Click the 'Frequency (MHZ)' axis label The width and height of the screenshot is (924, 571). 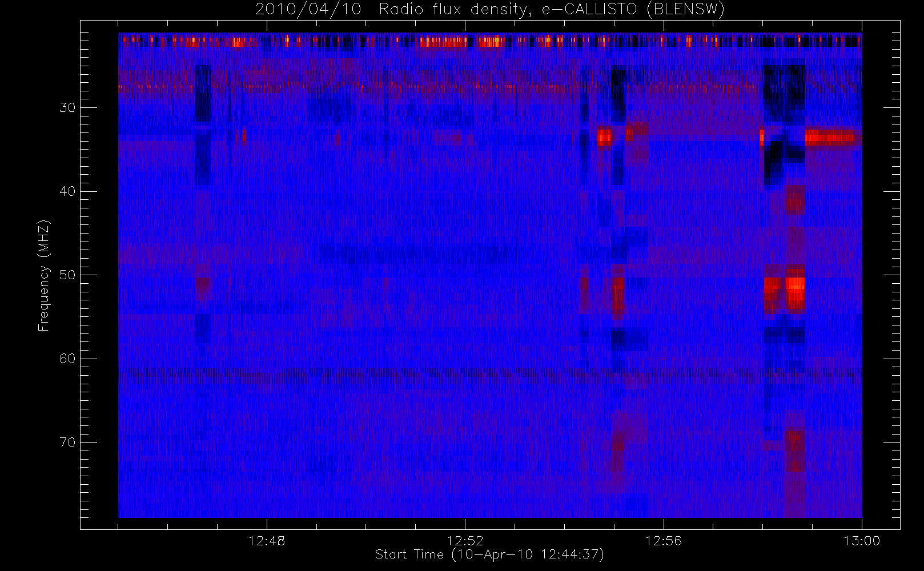pos(43,275)
